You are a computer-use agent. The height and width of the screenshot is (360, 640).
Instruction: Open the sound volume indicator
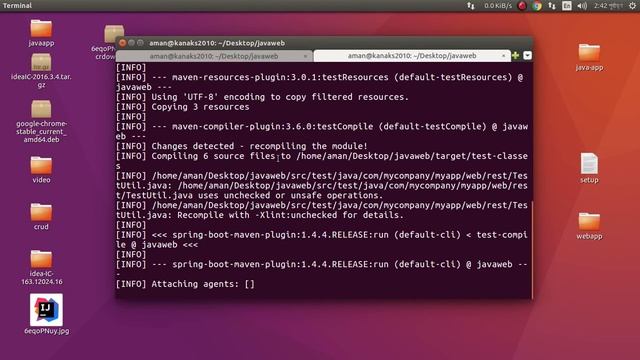[582, 6]
